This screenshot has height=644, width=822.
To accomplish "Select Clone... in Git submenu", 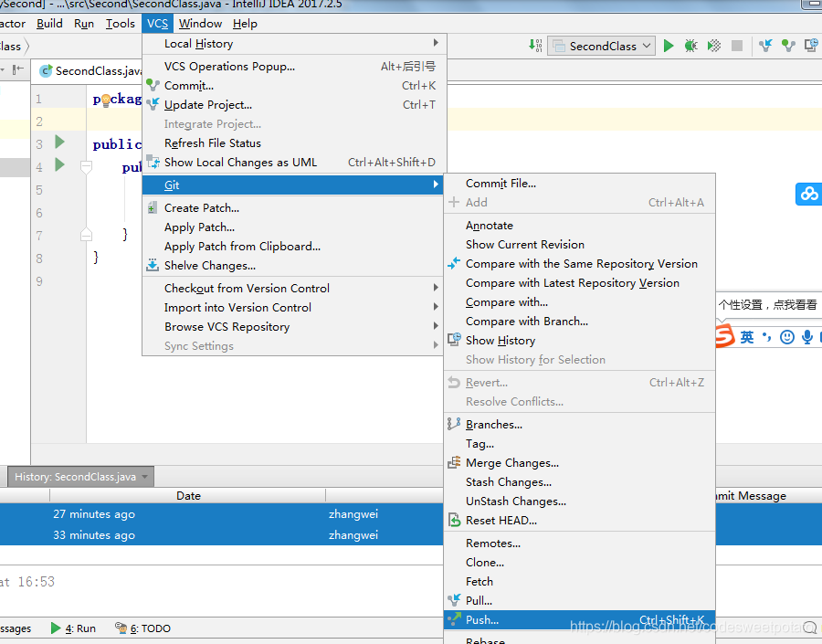I will click(579, 563).
